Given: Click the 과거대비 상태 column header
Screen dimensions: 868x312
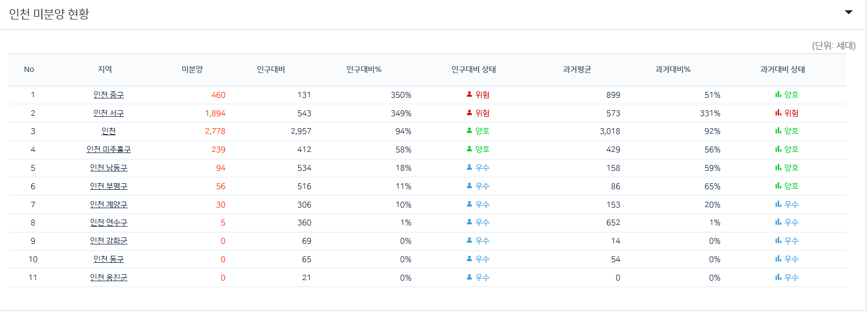Looking at the screenshot, I should (783, 69).
